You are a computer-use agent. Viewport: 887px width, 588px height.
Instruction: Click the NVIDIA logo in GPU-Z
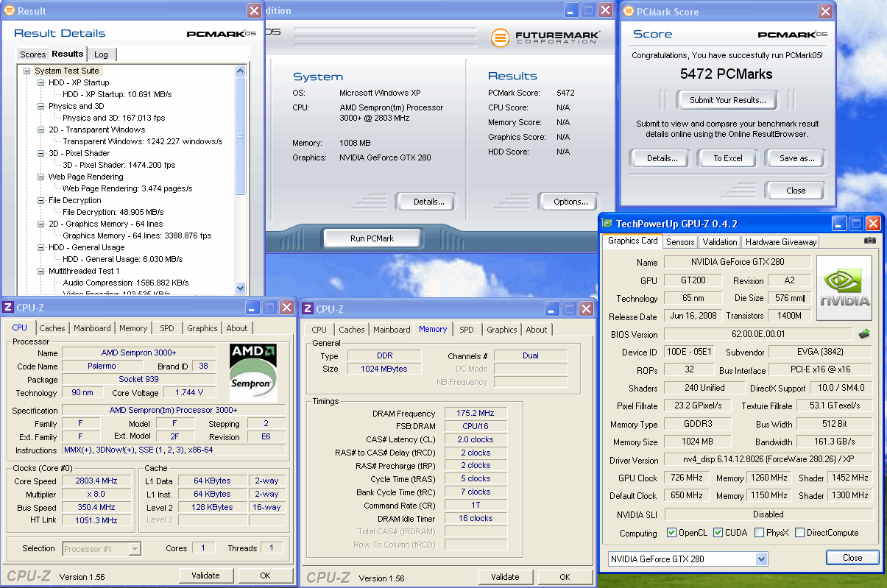844,288
